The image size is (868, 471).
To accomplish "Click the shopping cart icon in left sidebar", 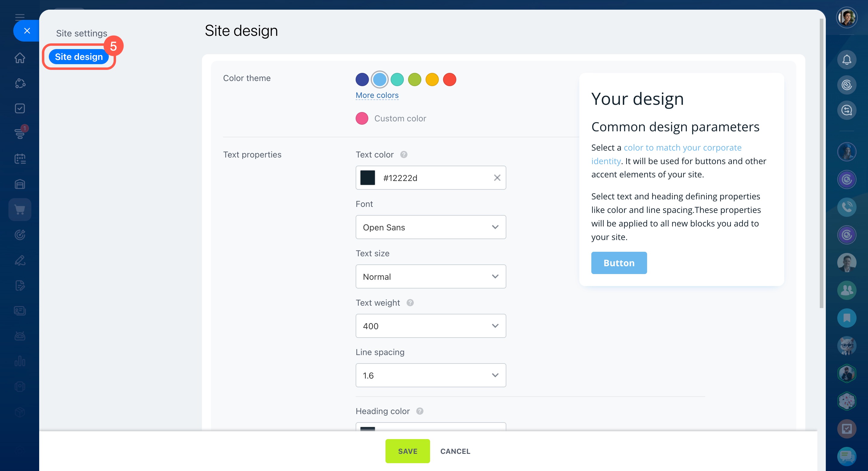I will pos(20,210).
